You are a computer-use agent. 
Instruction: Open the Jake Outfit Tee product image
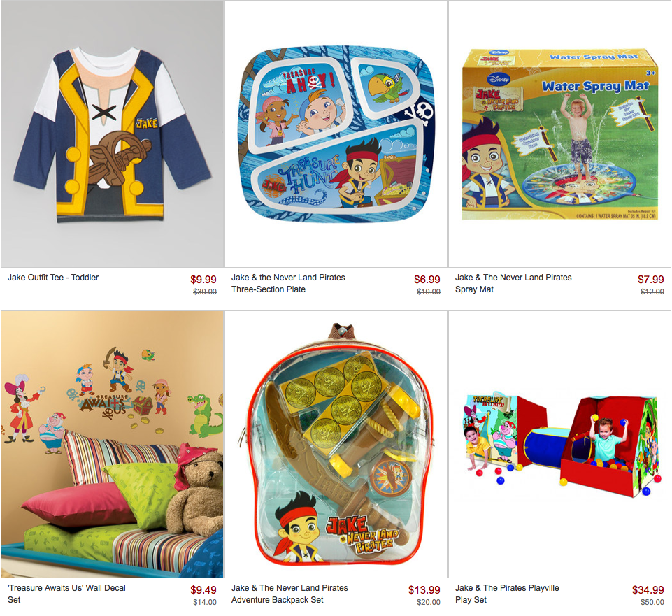tap(113, 134)
